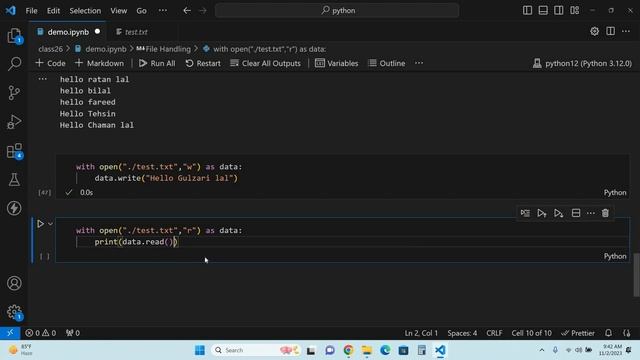This screenshot has height=360, width=640.
Task: Open the ports indicator showing 0
Action: pos(73,333)
